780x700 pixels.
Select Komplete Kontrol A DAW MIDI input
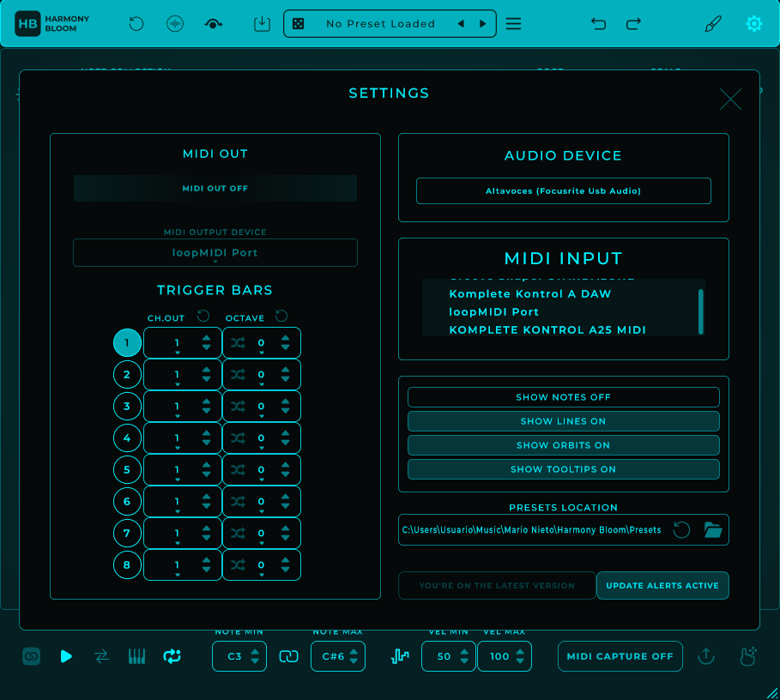(x=529, y=294)
